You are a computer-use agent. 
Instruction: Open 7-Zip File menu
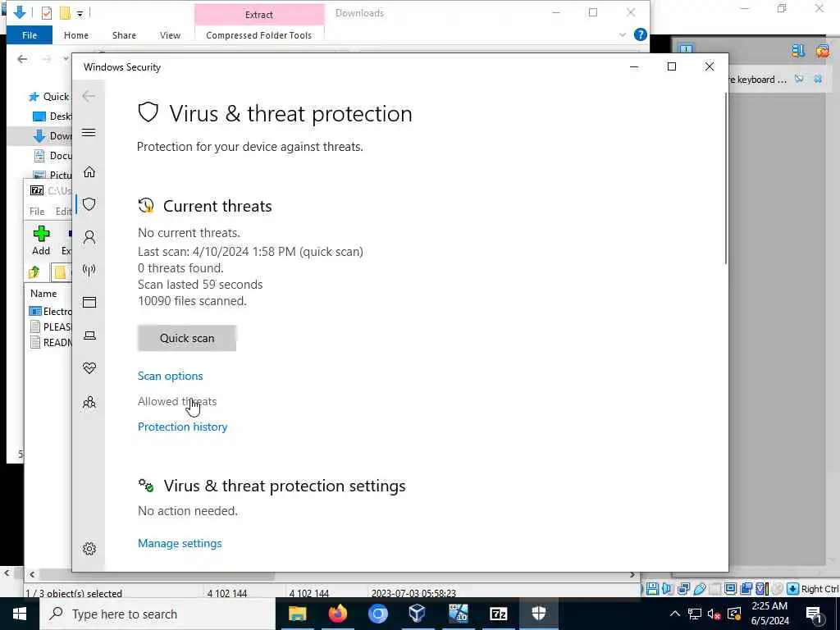tap(37, 212)
